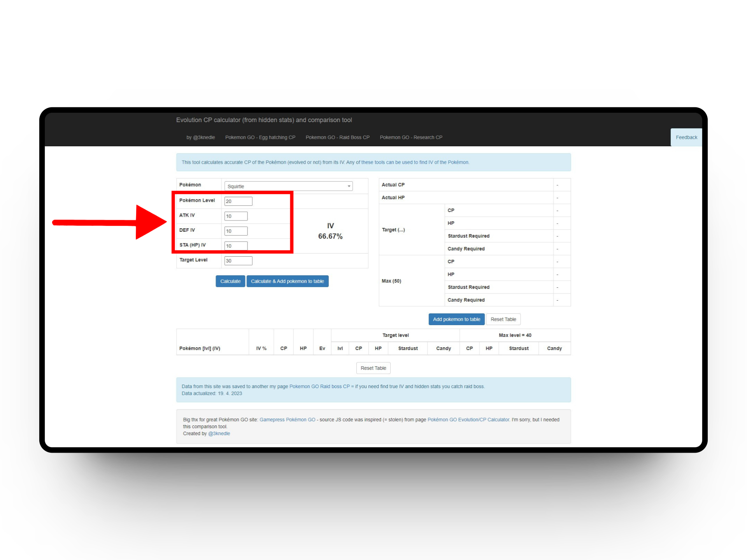The width and height of the screenshot is (747, 560).
Task: Open Pokémon GO Evolution/CP Calculator link
Action: pyautogui.click(x=468, y=420)
